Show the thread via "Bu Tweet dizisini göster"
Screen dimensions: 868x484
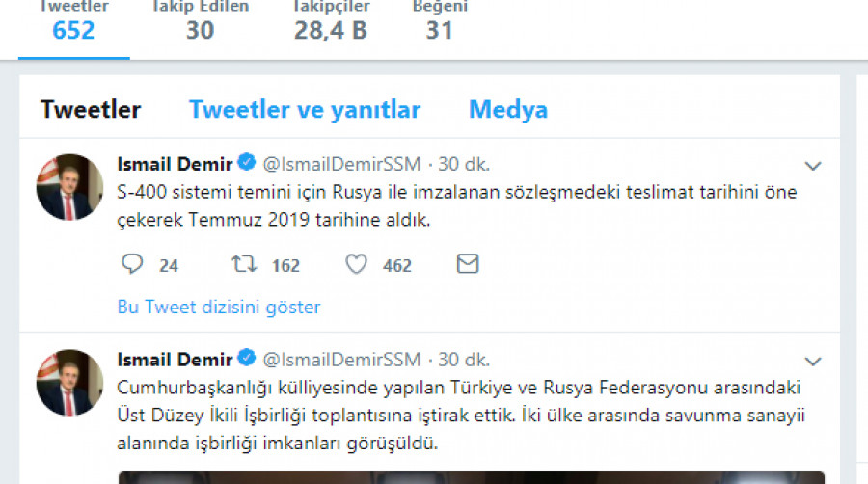[x=219, y=308]
